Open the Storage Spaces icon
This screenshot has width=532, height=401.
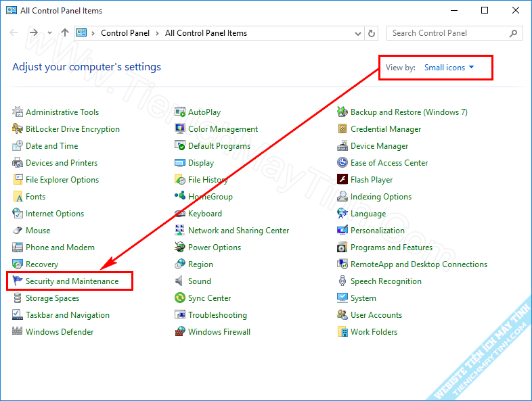coord(18,298)
